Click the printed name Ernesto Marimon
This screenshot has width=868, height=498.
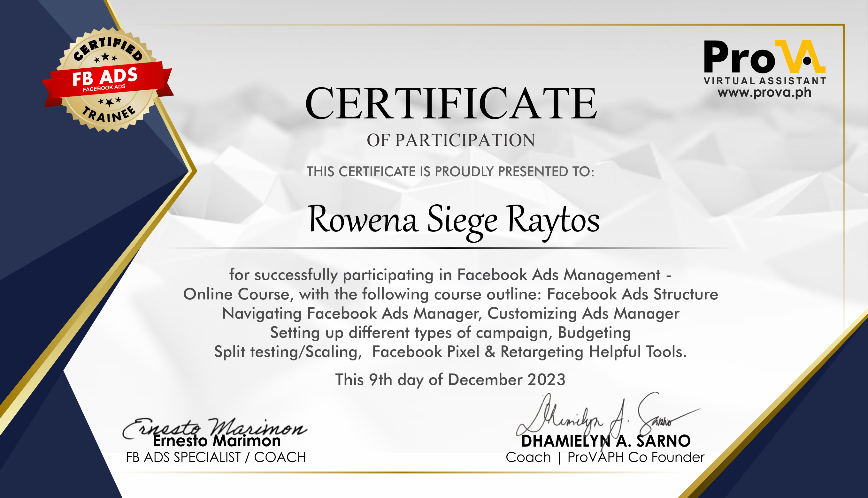tap(217, 441)
